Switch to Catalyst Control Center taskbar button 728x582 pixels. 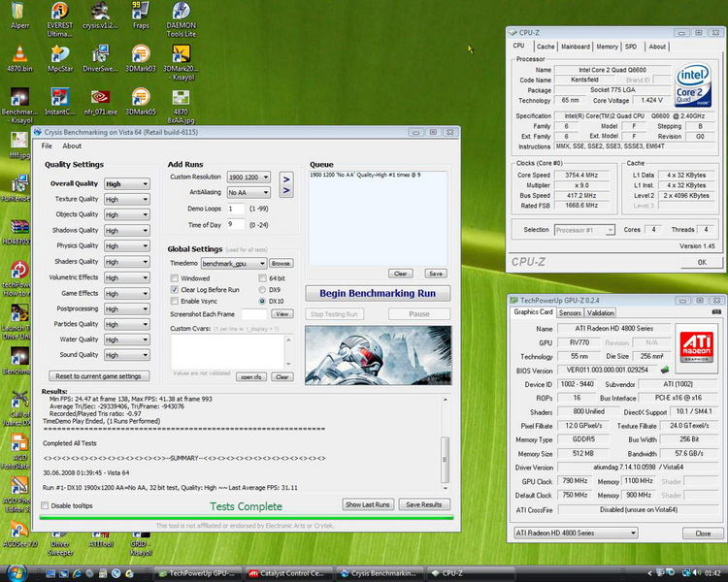(288, 573)
